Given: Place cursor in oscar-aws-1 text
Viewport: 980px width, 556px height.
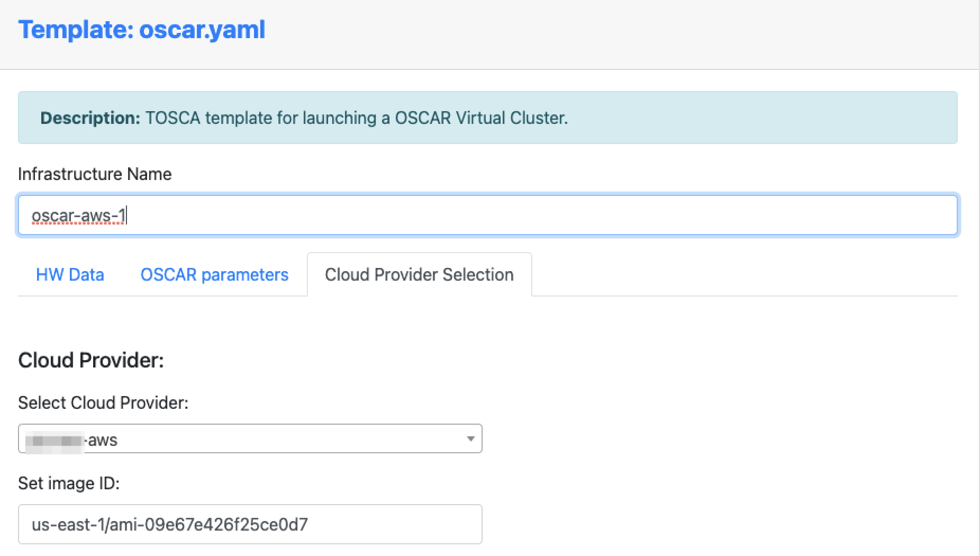Looking at the screenshot, I should coord(78,216).
